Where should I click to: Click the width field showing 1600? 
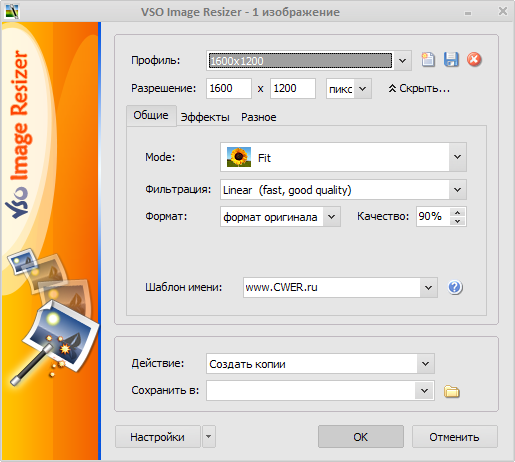(229, 89)
